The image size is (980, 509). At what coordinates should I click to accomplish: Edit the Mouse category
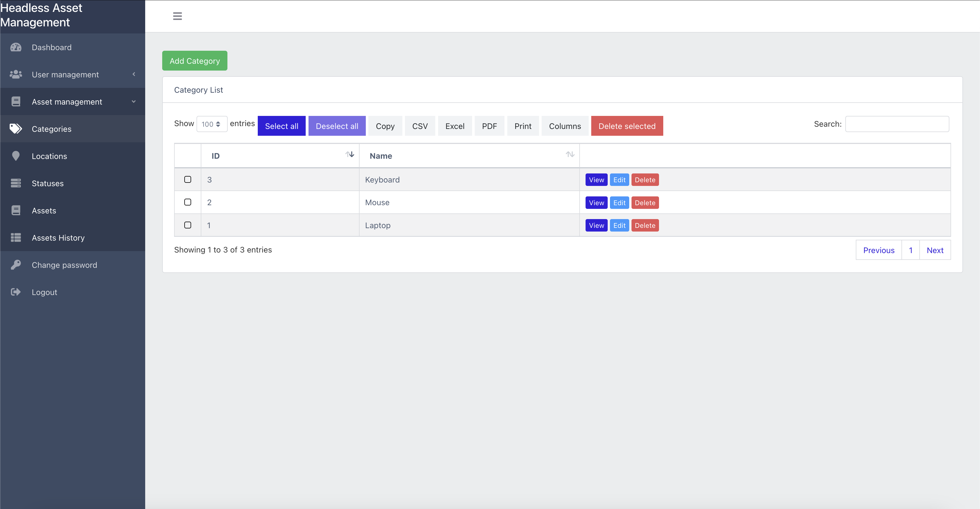click(x=619, y=203)
